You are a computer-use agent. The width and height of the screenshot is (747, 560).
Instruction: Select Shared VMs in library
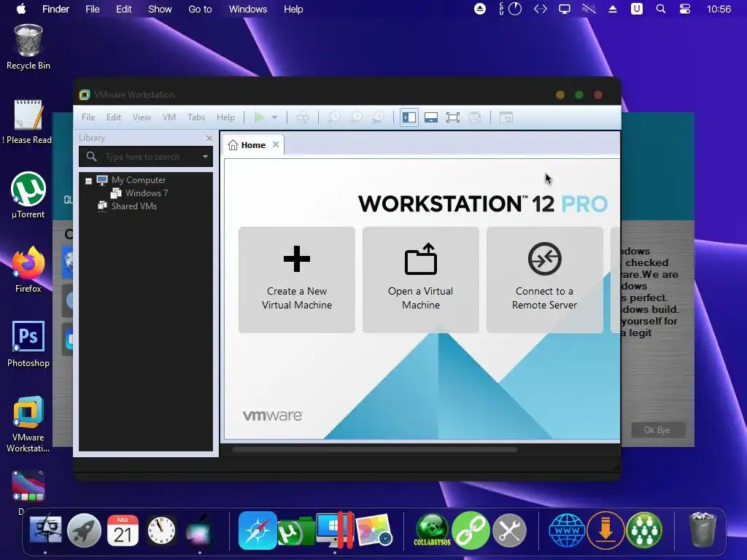click(x=134, y=206)
